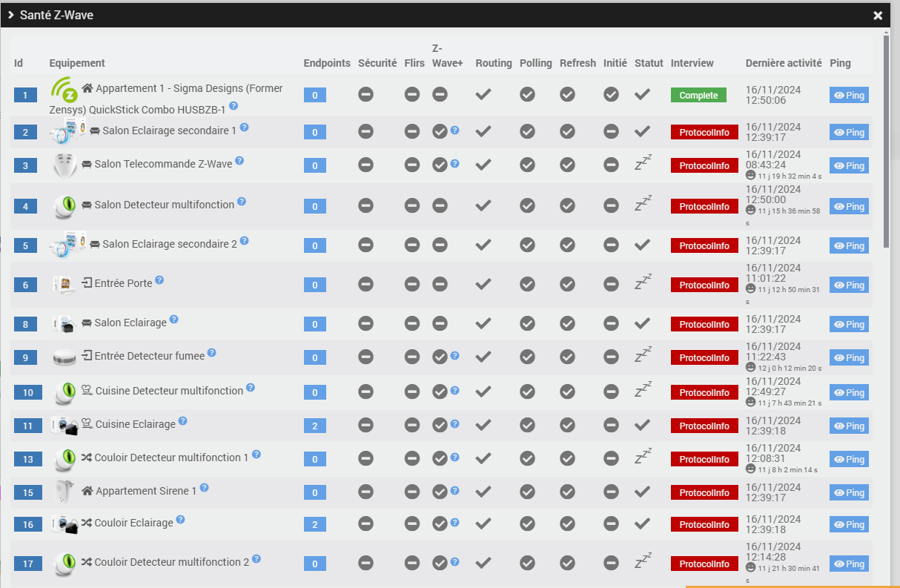Screen dimensions: 900x588
Task: Click Refresh check icon for Couloir Detecteur multifonction 1
Action: pyautogui.click(x=567, y=458)
